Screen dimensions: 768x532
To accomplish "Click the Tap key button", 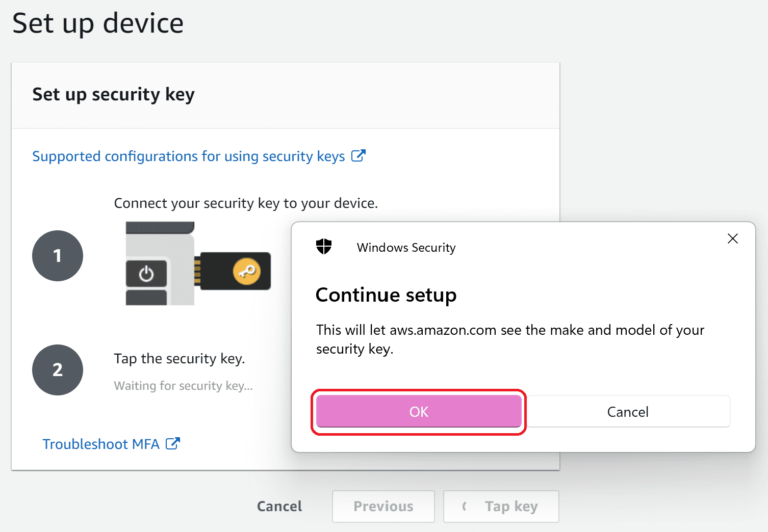I will pos(501,507).
